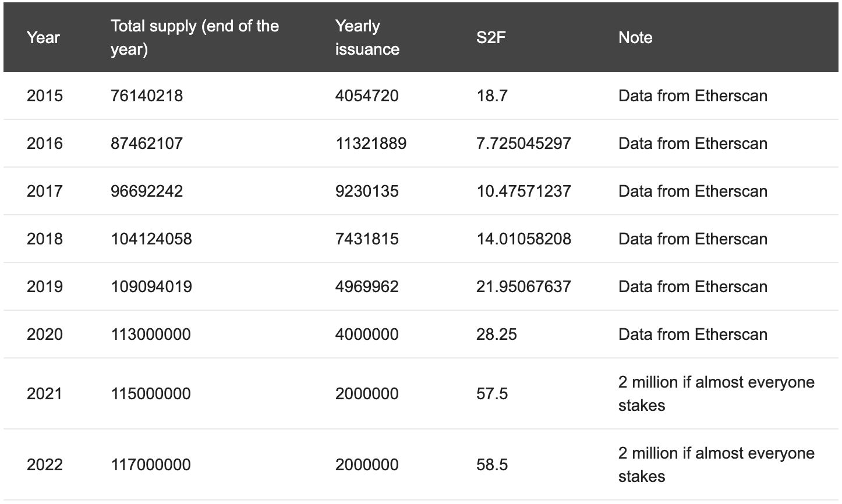Select S2F value 7.725045297
842x504 pixels.
(523, 144)
